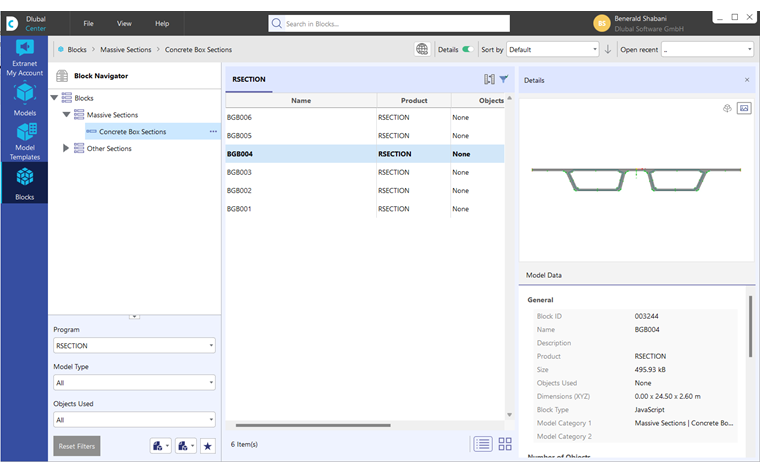Click the Block ID value 003244

(646, 316)
